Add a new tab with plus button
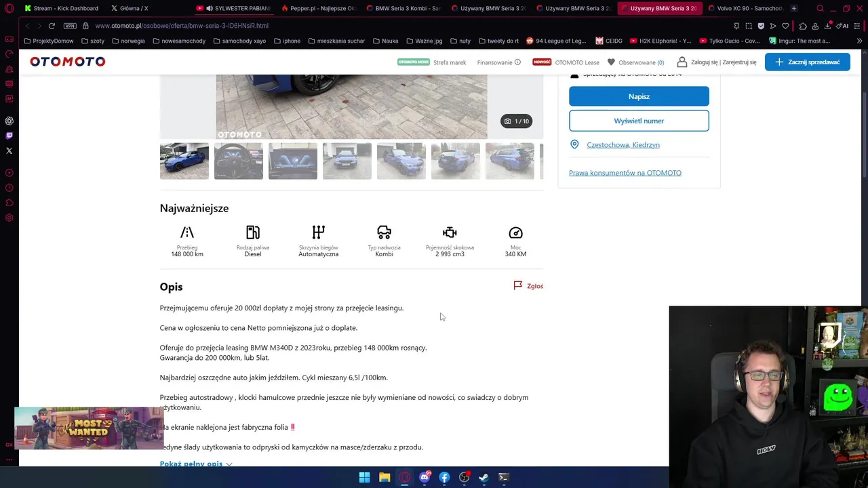The height and width of the screenshot is (488, 868). 794,8
